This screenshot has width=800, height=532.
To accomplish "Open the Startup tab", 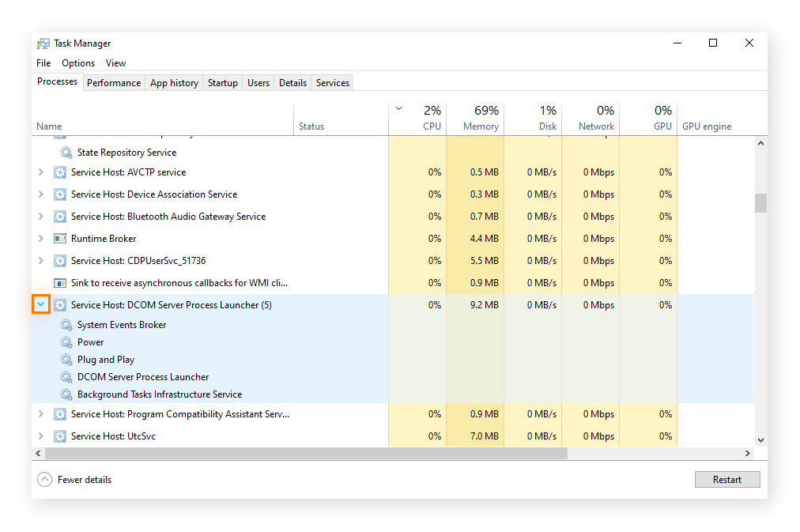I will pyautogui.click(x=222, y=83).
